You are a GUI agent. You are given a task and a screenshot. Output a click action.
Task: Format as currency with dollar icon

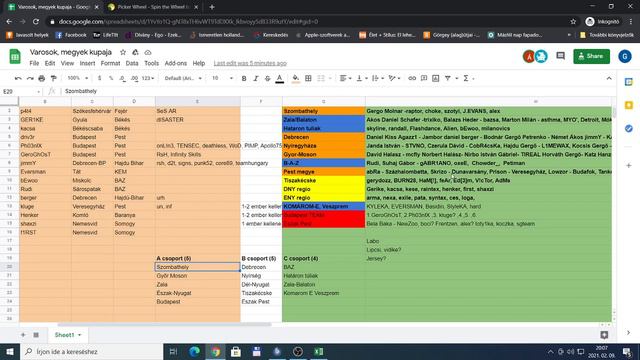click(x=99, y=78)
